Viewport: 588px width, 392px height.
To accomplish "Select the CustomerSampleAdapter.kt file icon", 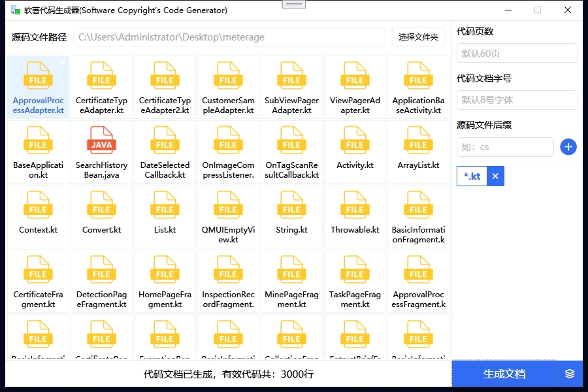I will [228, 75].
